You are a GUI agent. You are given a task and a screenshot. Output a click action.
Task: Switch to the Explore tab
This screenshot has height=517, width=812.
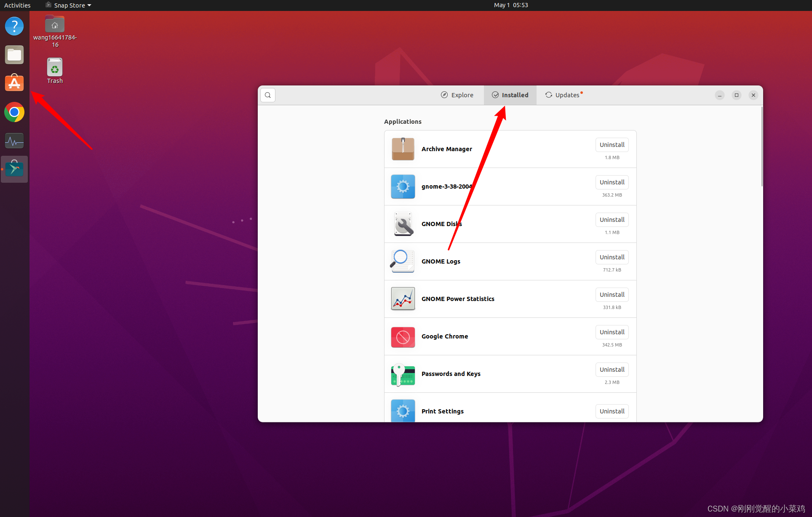[x=457, y=95]
